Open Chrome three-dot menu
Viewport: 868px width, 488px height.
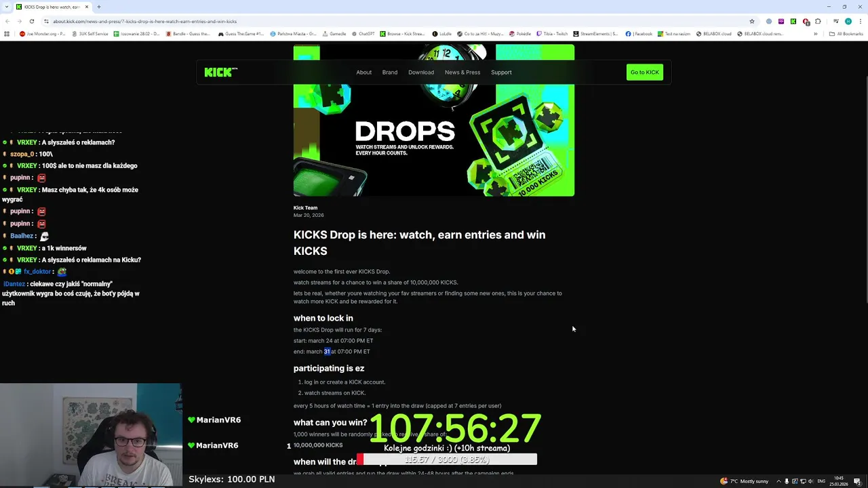pyautogui.click(x=860, y=21)
